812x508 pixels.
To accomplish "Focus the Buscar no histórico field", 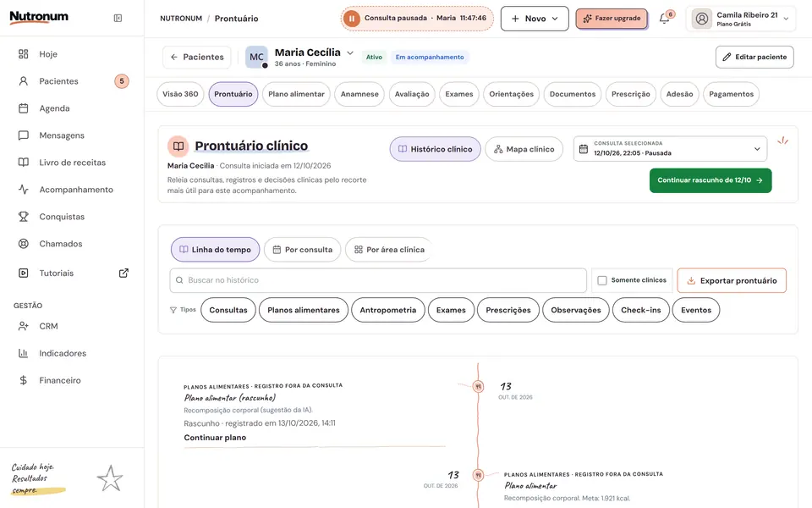I will pyautogui.click(x=378, y=280).
